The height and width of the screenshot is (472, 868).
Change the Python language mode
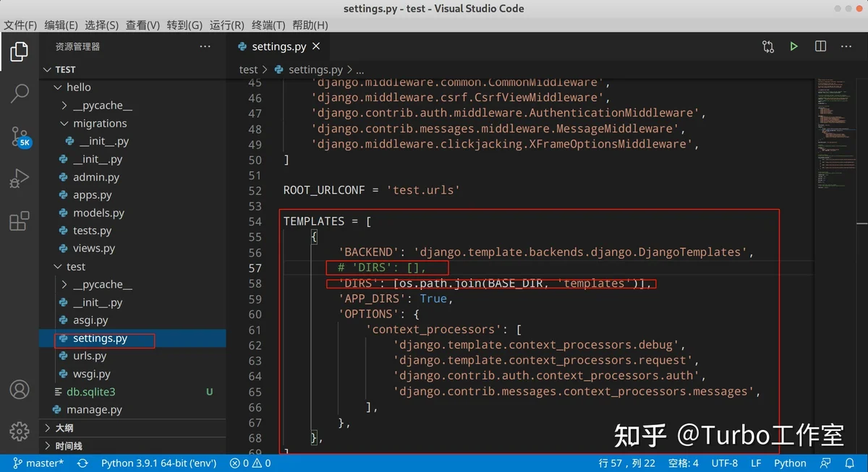pos(790,463)
